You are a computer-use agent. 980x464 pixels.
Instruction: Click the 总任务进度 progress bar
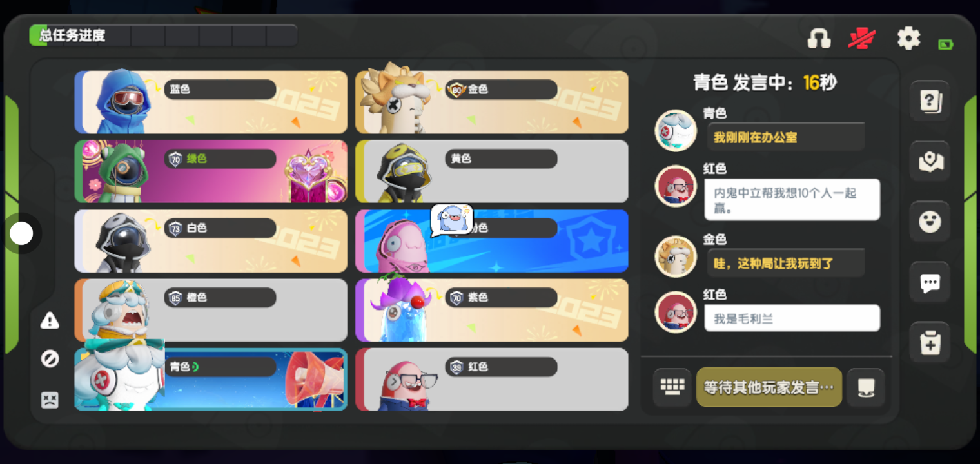point(163,35)
